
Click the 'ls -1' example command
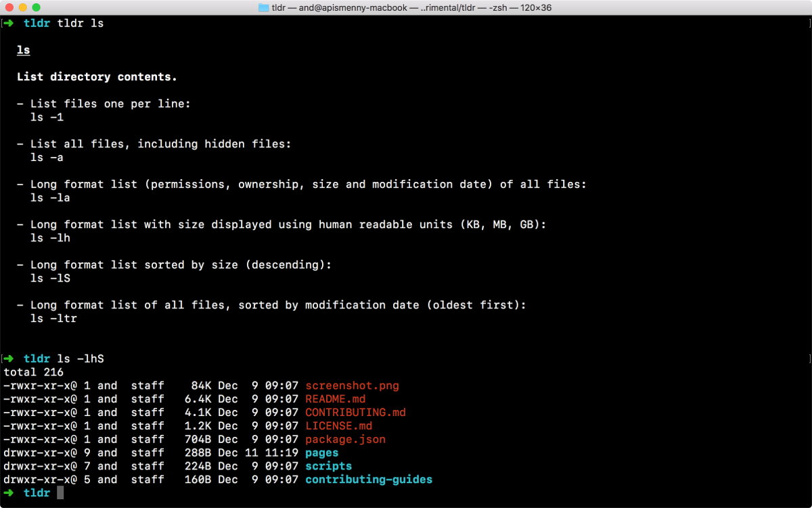[47, 117]
